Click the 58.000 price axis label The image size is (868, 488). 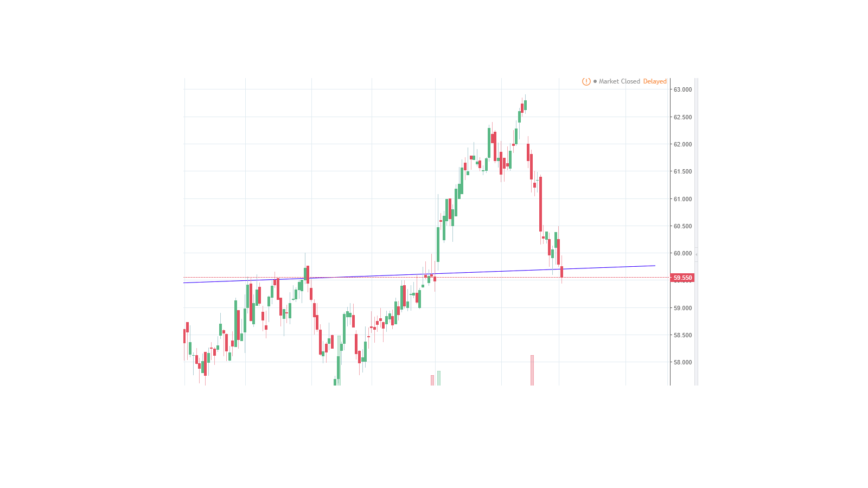pos(682,362)
